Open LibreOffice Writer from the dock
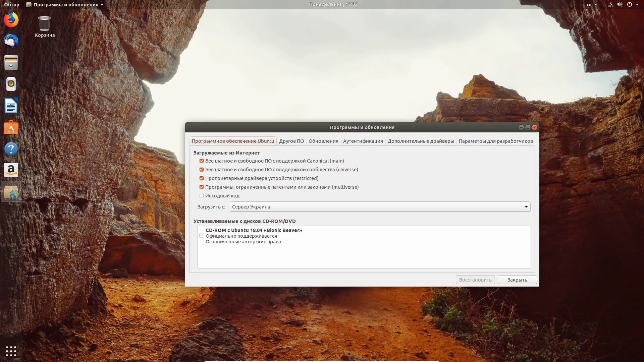The height and width of the screenshot is (362, 644). pyautogui.click(x=11, y=106)
